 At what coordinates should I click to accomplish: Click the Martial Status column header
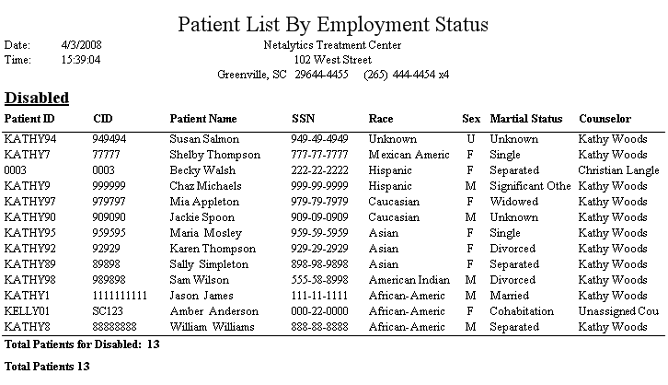(526, 118)
